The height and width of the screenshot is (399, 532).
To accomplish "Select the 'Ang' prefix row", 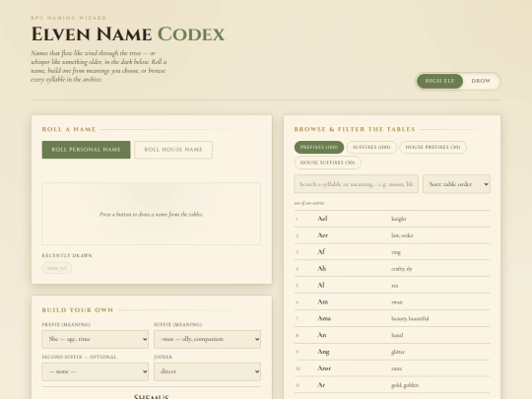I will pyautogui.click(x=392, y=352).
